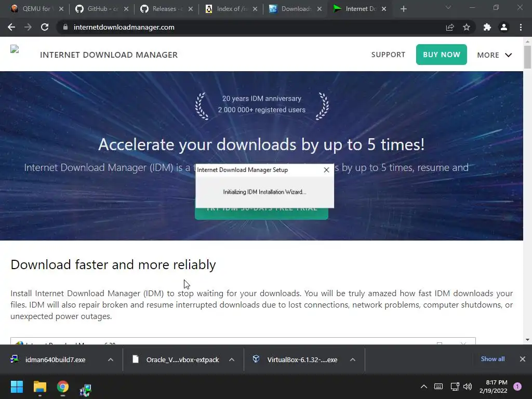Expand options for Oracle vbox-extpack
This screenshot has height=399, width=532.
coord(232,360)
